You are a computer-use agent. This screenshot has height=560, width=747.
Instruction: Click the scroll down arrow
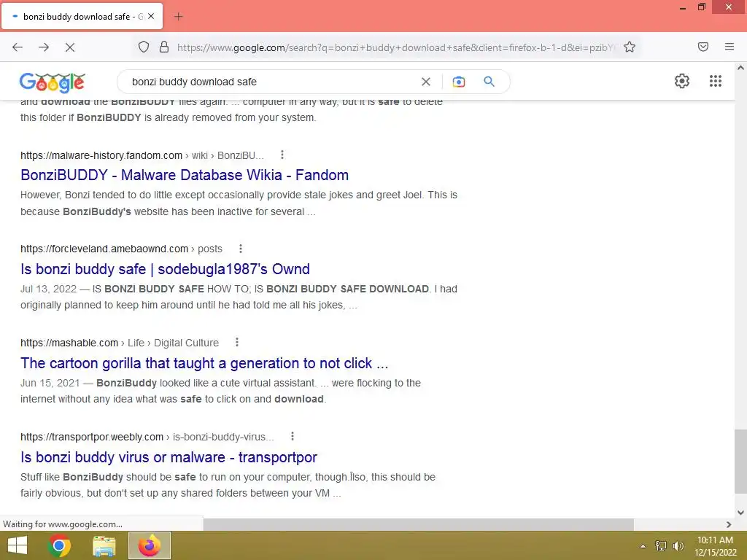pos(740,513)
